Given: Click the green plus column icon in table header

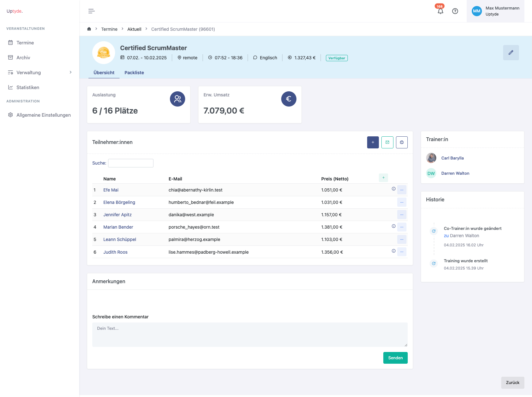Looking at the screenshot, I should [x=383, y=178].
